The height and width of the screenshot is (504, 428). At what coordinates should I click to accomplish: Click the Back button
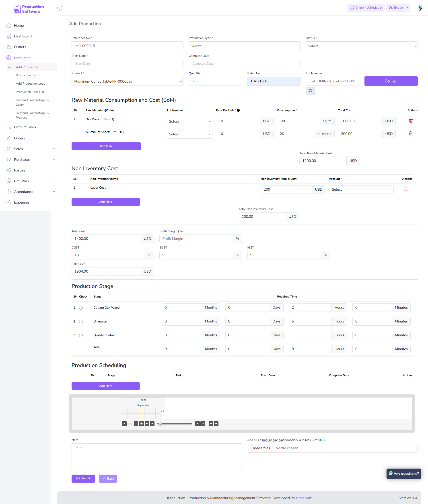click(108, 478)
